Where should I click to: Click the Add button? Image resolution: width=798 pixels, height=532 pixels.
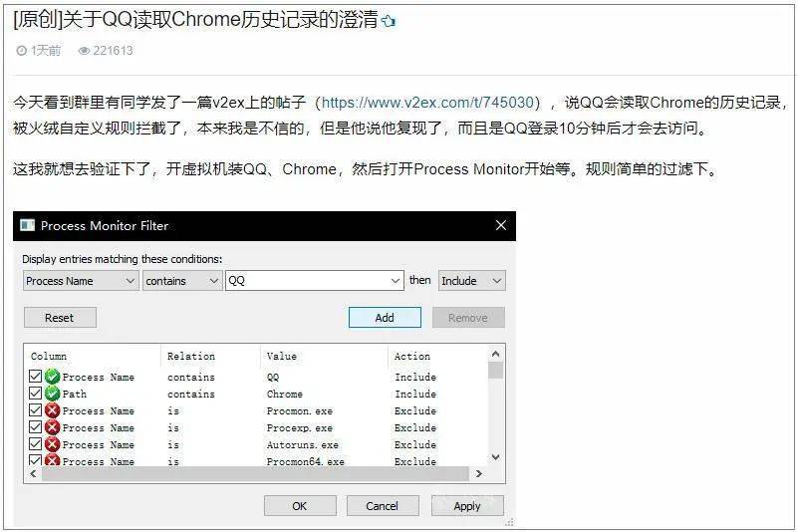click(x=385, y=318)
